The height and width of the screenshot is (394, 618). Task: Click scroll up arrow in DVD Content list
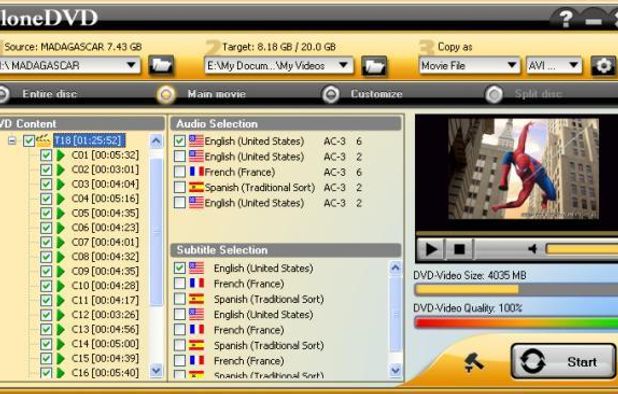click(x=156, y=141)
